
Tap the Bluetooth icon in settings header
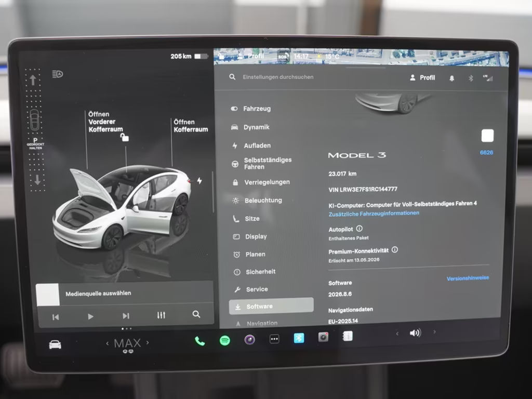tap(471, 78)
